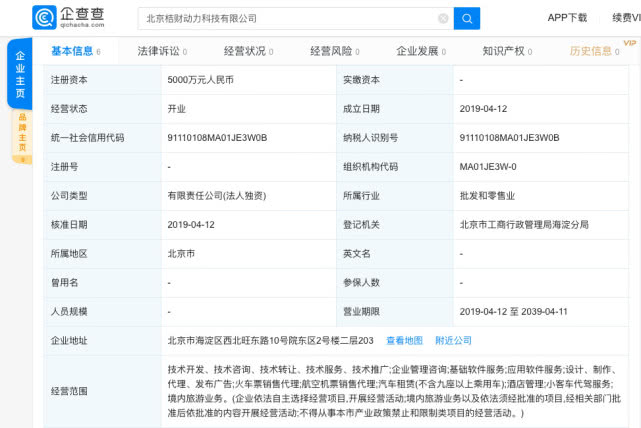Open the 附近公司 link
The image size is (641, 428).
(x=453, y=341)
